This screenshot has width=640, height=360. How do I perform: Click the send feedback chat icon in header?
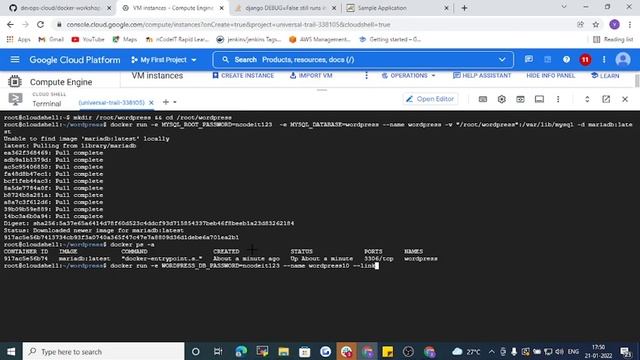(x=529, y=60)
